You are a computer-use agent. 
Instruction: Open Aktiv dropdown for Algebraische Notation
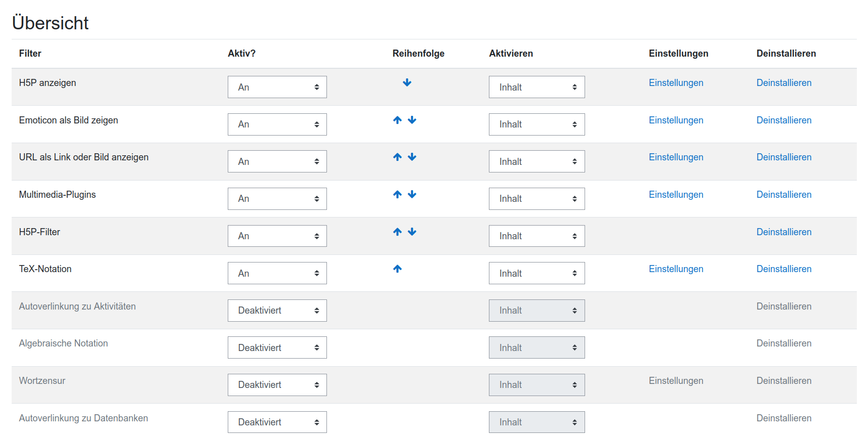(x=277, y=347)
